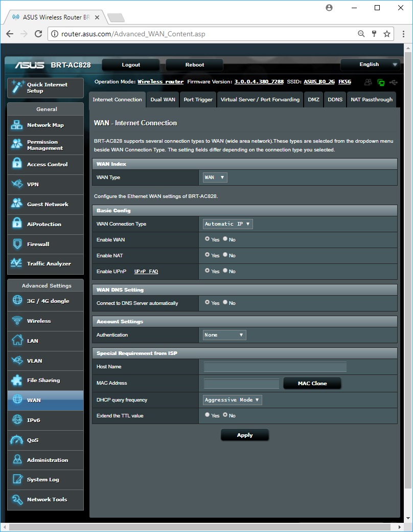
Task: Reload the page with browser refresh icon
Action: (38, 34)
